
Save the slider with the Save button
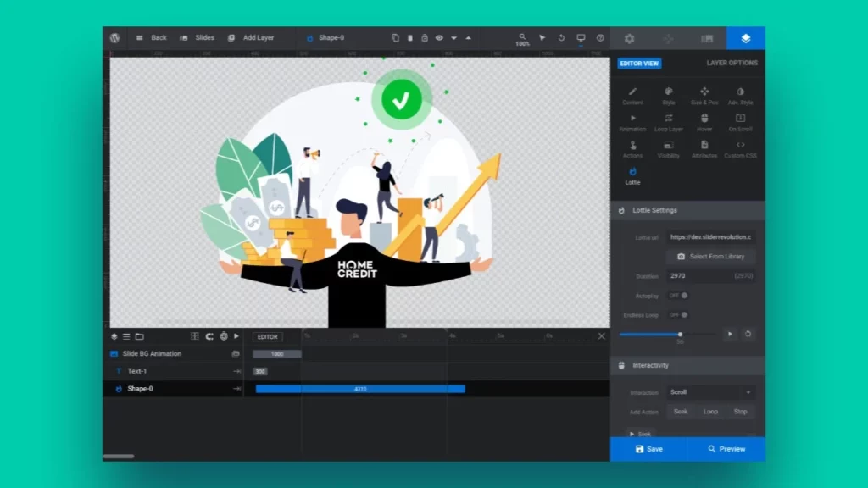point(648,448)
